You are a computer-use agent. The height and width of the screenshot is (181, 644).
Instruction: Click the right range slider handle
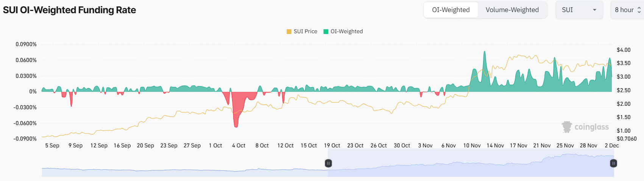613,163
